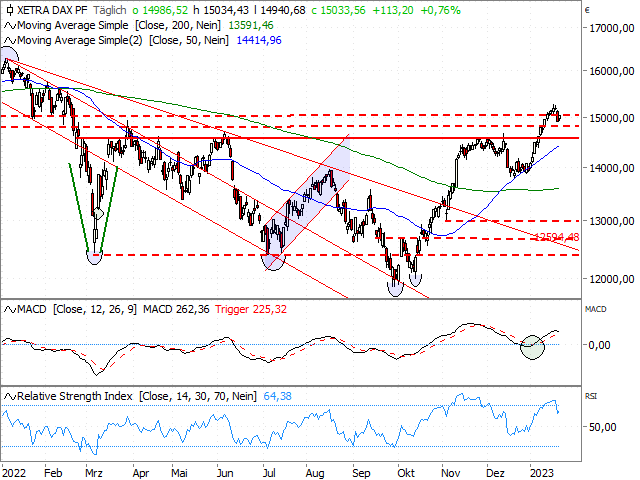
Task: Select the XETRA DAX PF chart title
Action: click(x=52, y=10)
